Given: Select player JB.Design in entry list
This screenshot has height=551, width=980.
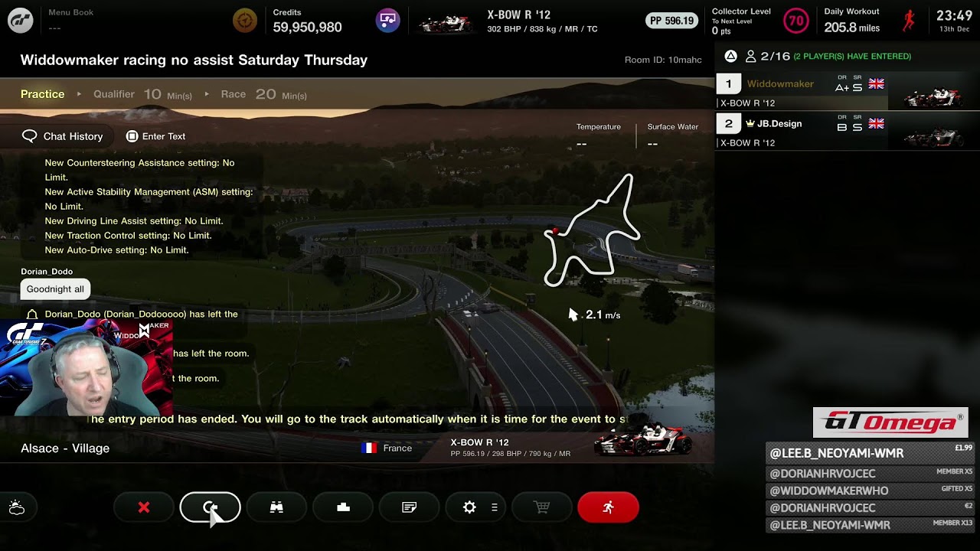Looking at the screenshot, I should tap(848, 131).
